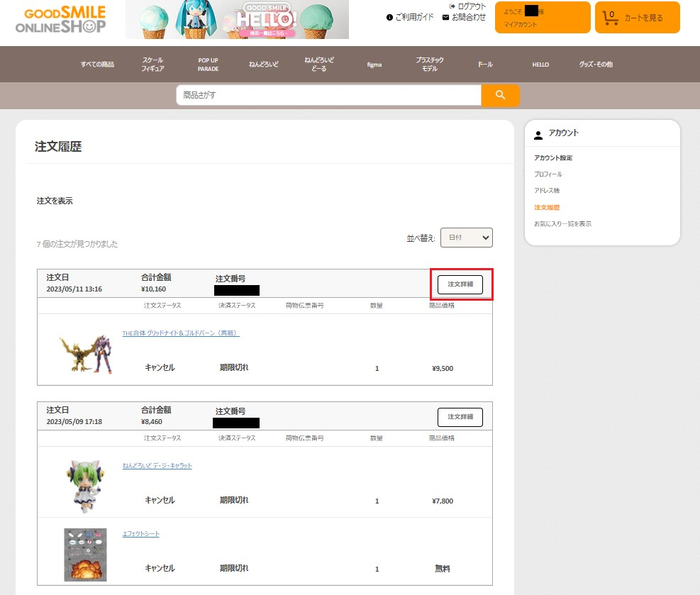This screenshot has height=595, width=700.
Task: Open グッズ・その他 menu
Action: coord(596,65)
